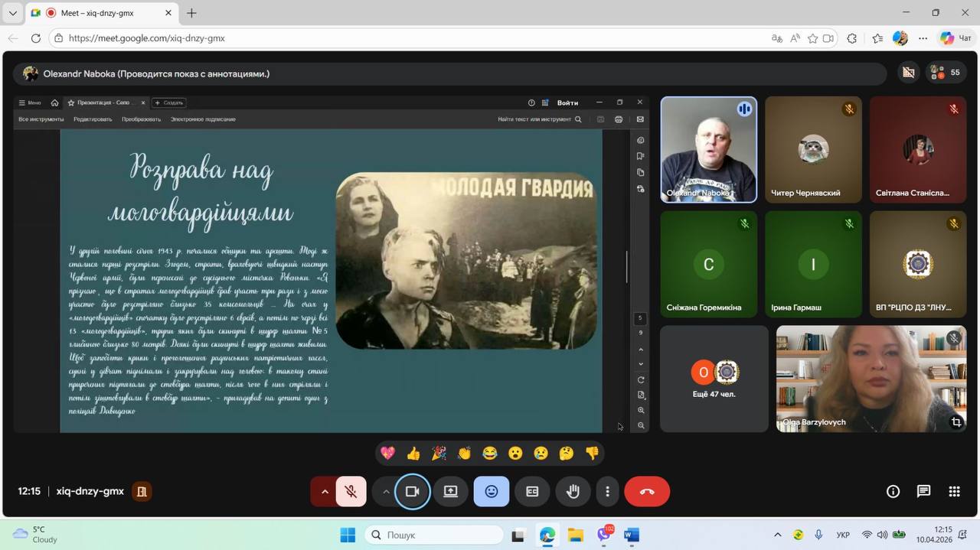
Task: Click the red leave call button
Action: point(647,492)
